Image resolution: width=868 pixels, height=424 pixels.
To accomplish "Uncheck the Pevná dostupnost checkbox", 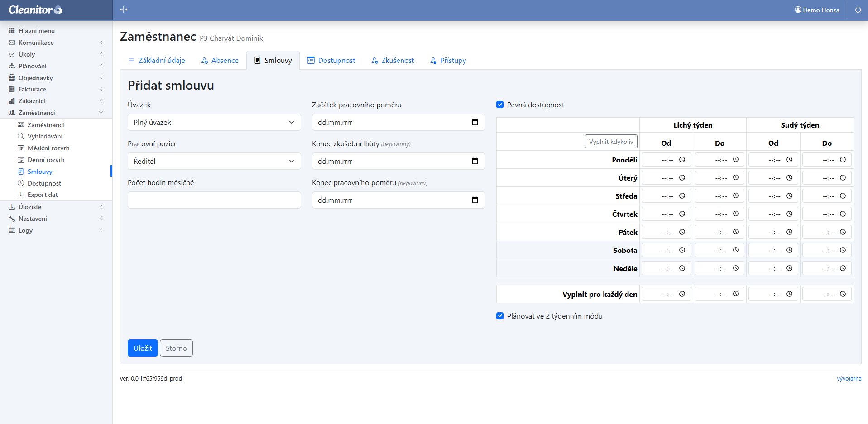I will click(500, 105).
